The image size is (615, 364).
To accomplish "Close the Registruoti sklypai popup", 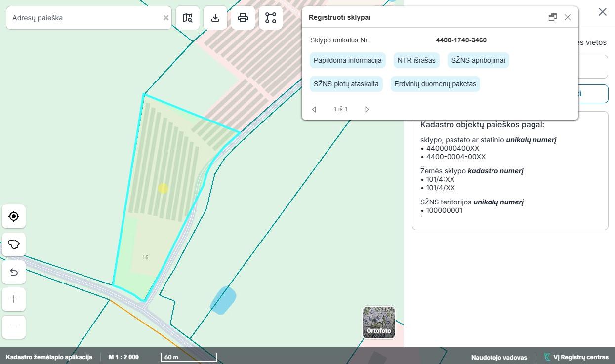I will (568, 17).
